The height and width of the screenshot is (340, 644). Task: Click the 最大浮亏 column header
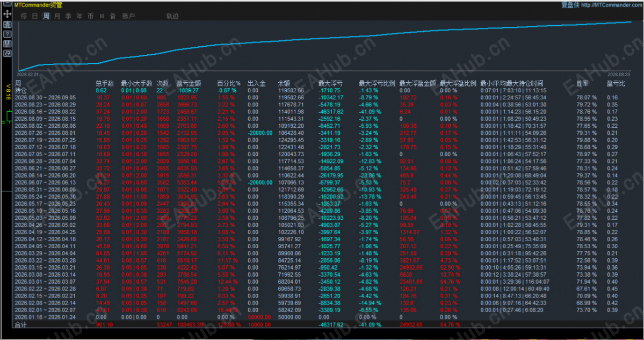[330, 83]
